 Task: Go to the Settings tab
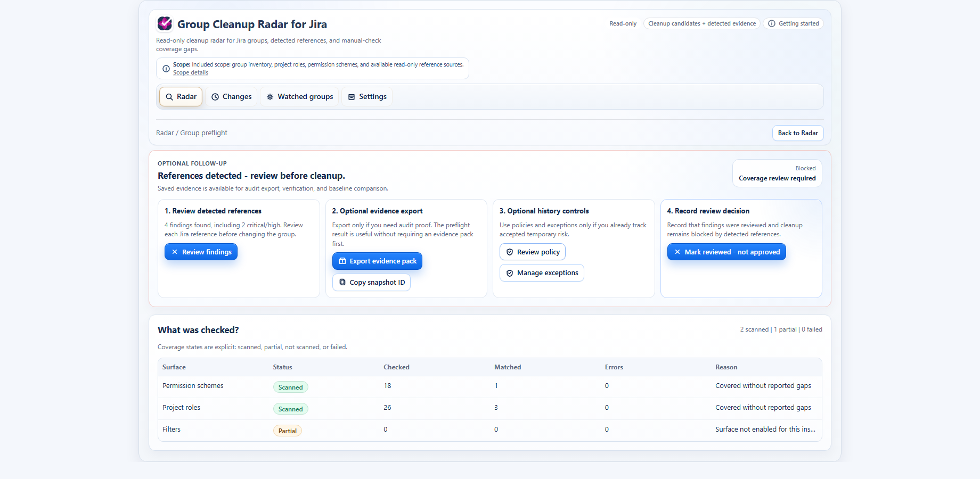(x=367, y=97)
